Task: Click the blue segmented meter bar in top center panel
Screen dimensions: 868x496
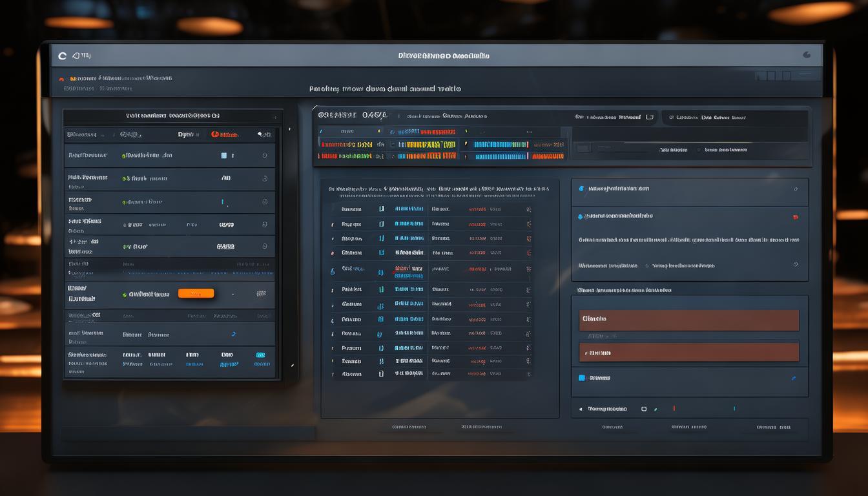Action: [x=501, y=145]
